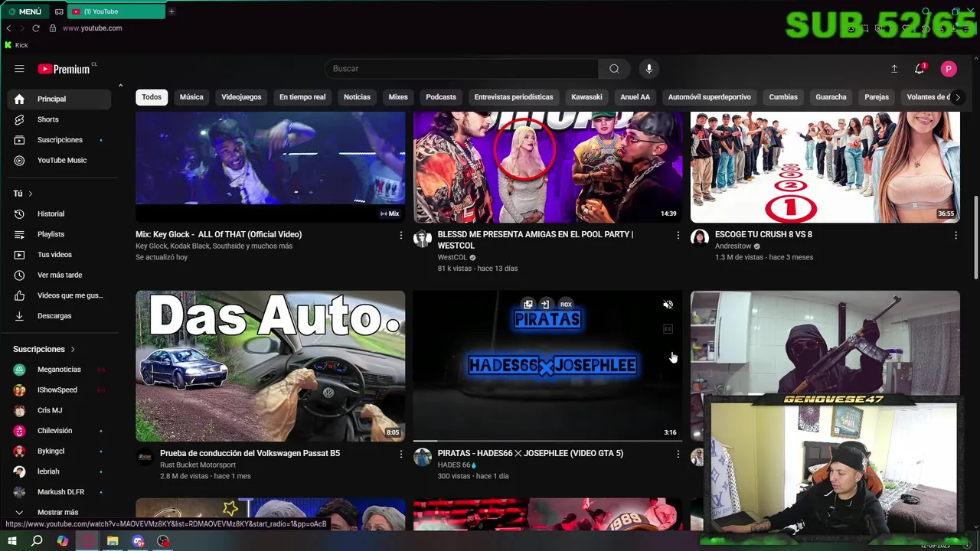Open YouTube Music in sidebar

coord(59,161)
